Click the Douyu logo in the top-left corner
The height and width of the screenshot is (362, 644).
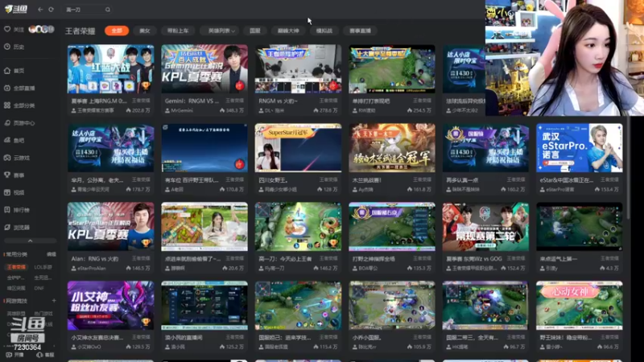tap(15, 9)
